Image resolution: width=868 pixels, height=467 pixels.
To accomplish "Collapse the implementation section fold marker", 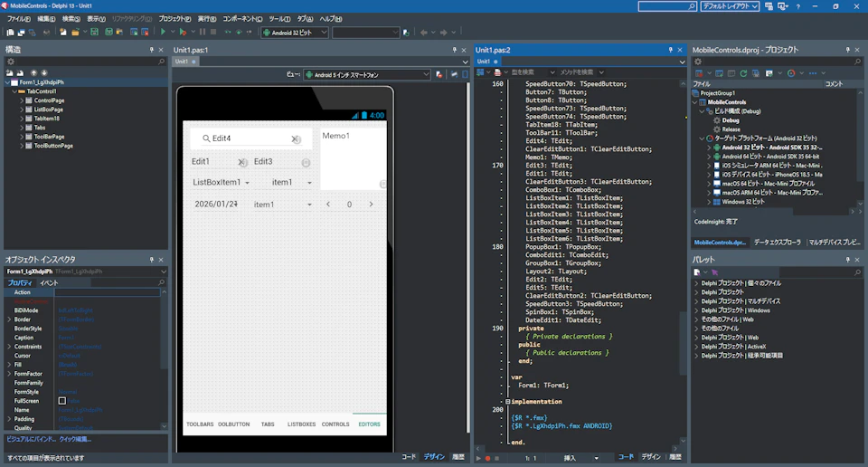I will (x=507, y=402).
